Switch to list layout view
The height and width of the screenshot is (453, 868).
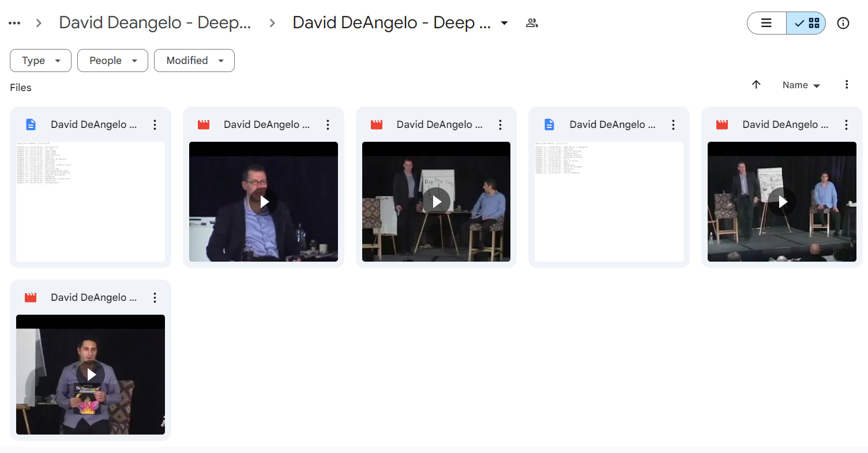[x=766, y=23]
